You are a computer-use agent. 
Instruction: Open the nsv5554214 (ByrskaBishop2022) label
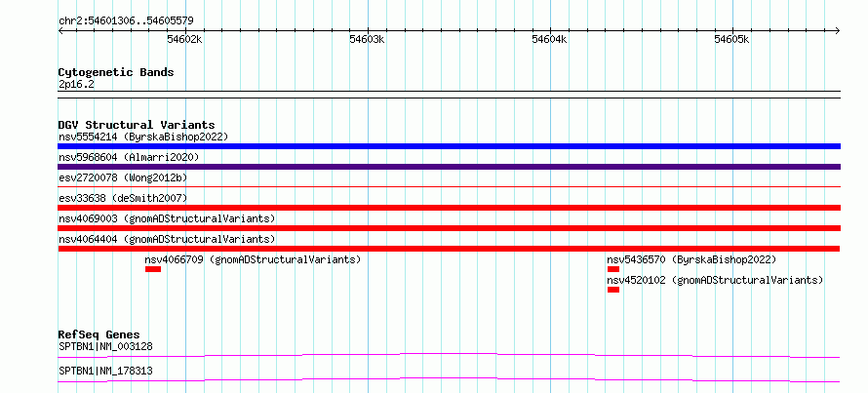click(143, 137)
